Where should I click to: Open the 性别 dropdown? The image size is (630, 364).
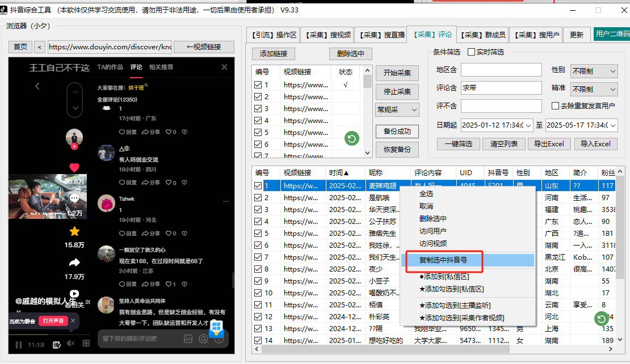coord(594,71)
